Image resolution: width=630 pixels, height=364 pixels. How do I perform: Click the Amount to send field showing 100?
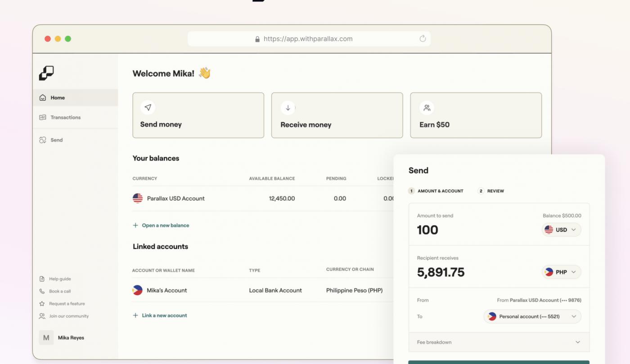pos(427,230)
